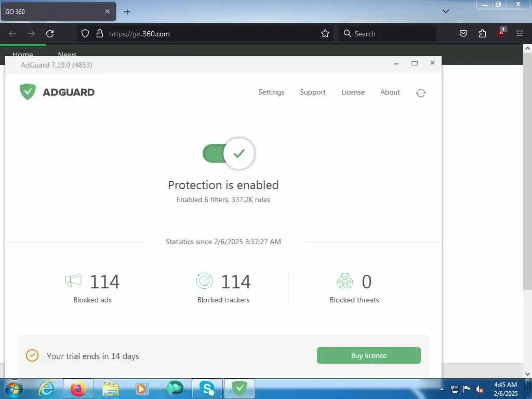Launch Internet Explorer from taskbar
This screenshot has width=532, height=399.
(46, 389)
